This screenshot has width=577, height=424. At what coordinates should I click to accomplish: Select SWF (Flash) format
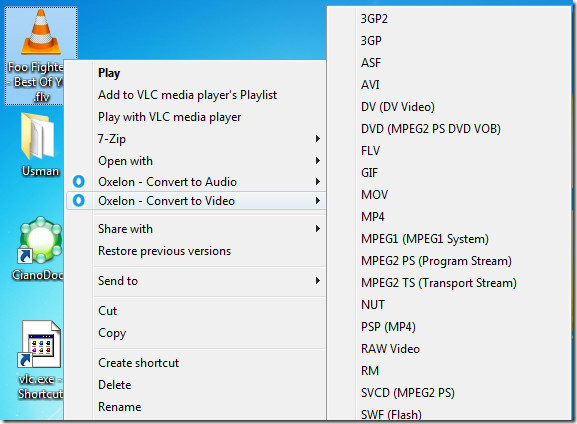coord(391,414)
